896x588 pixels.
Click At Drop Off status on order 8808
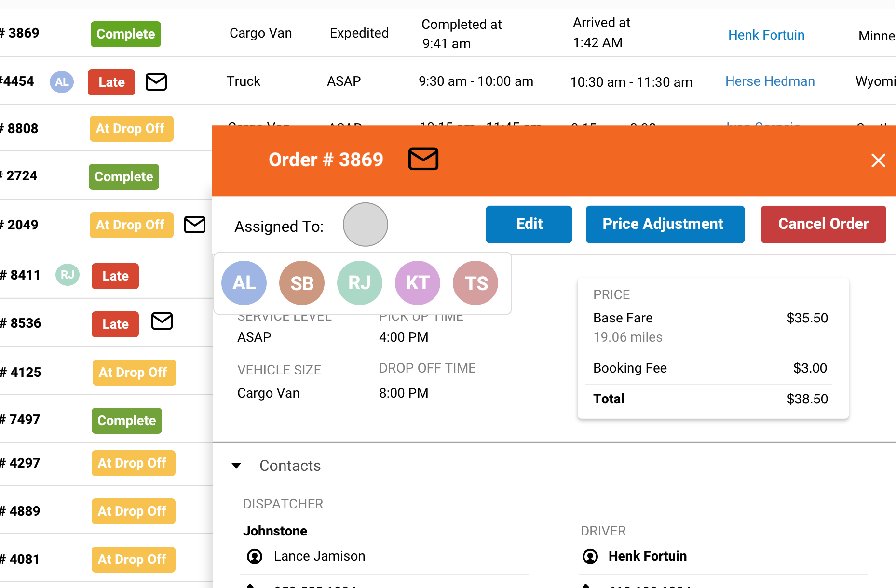click(x=132, y=129)
